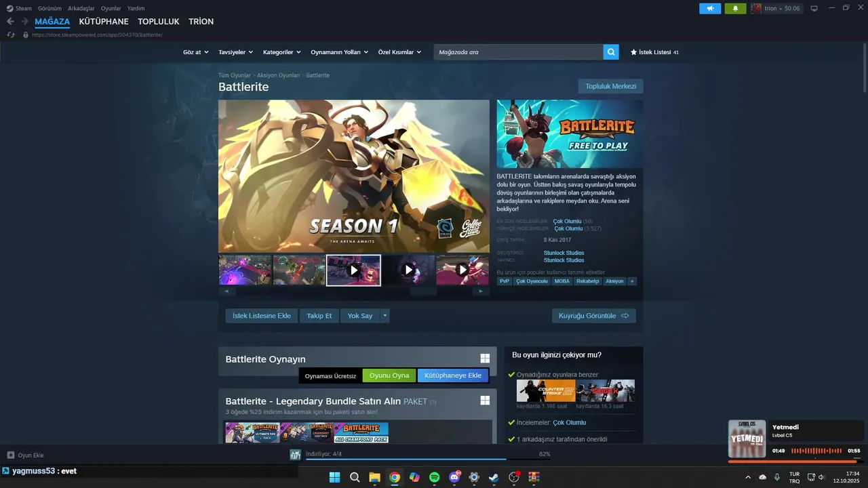Go back with the left arrow

10,22
